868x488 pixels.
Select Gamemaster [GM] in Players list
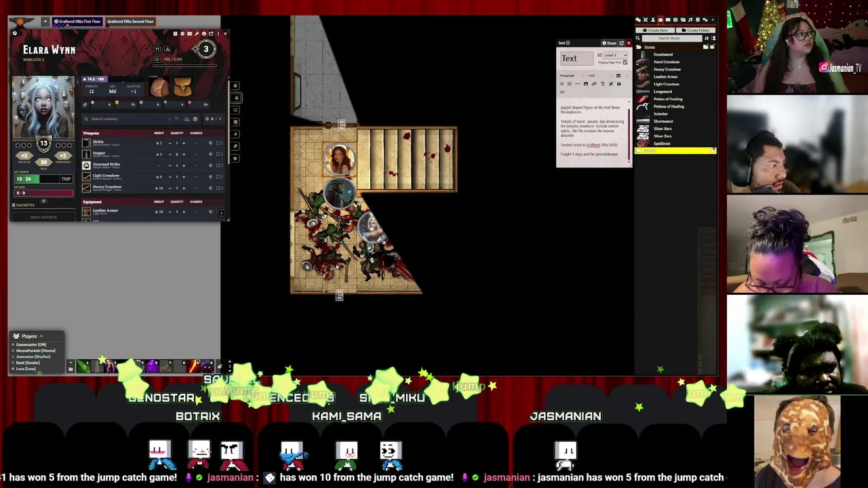tap(31, 344)
